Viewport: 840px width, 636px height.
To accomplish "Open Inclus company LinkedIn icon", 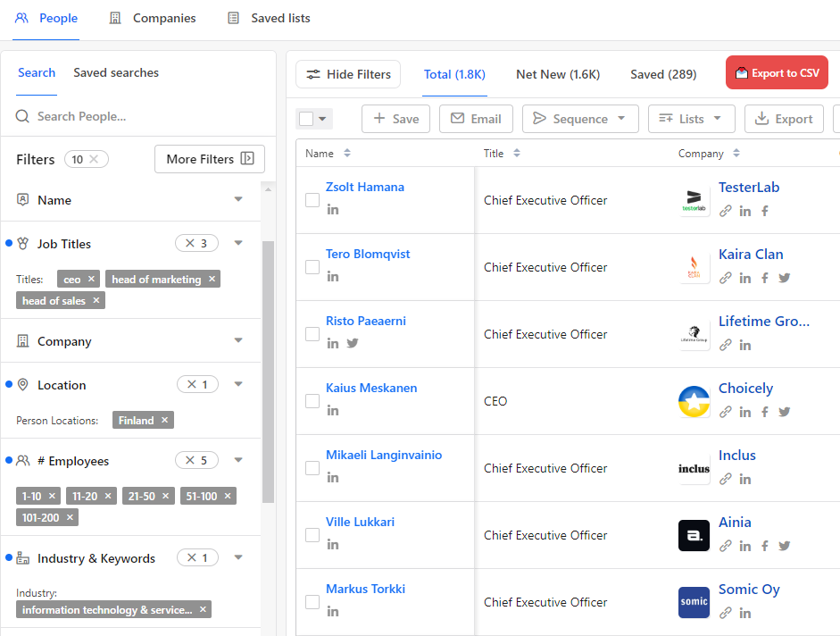I will (x=745, y=479).
